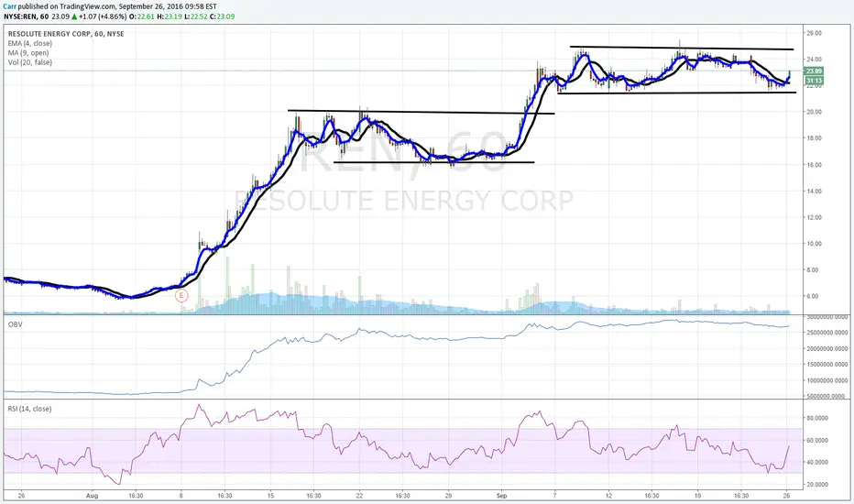Viewport: 854px width, 504px height.
Task: Click the 18.00 price axis label
Action: coord(814,138)
